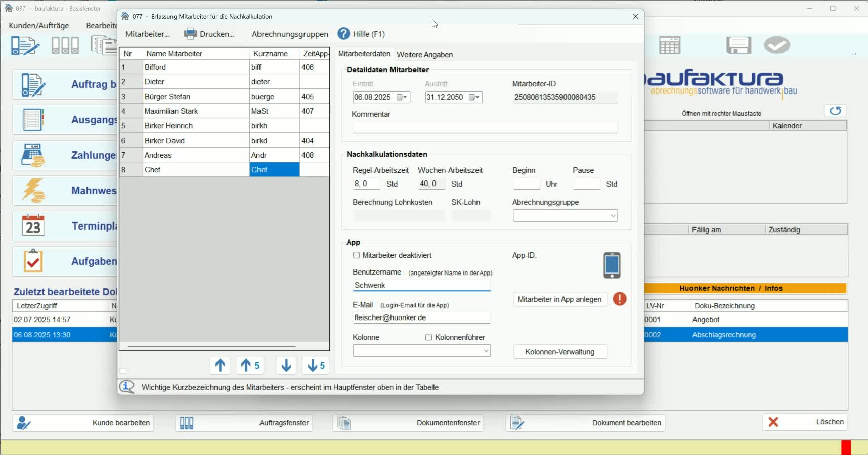Click the employee list horizontal scrollbar
This screenshot has width=868, height=455.
pos(212,346)
